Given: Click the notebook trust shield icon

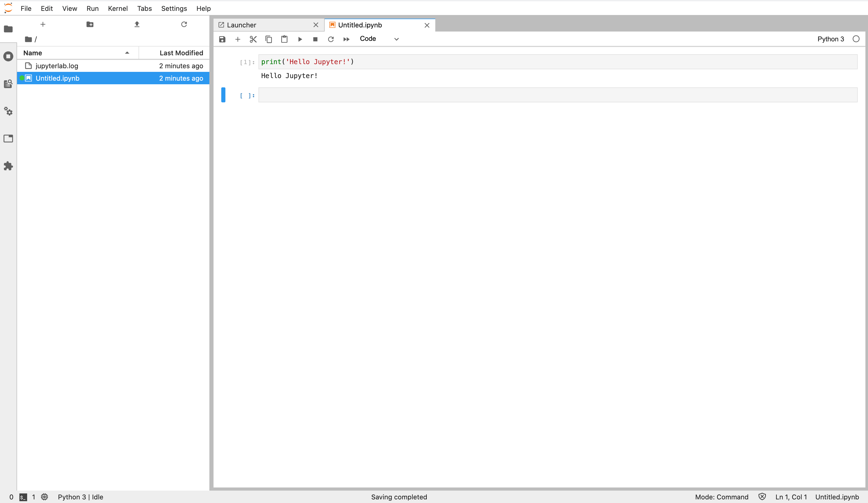Looking at the screenshot, I should coord(762,497).
